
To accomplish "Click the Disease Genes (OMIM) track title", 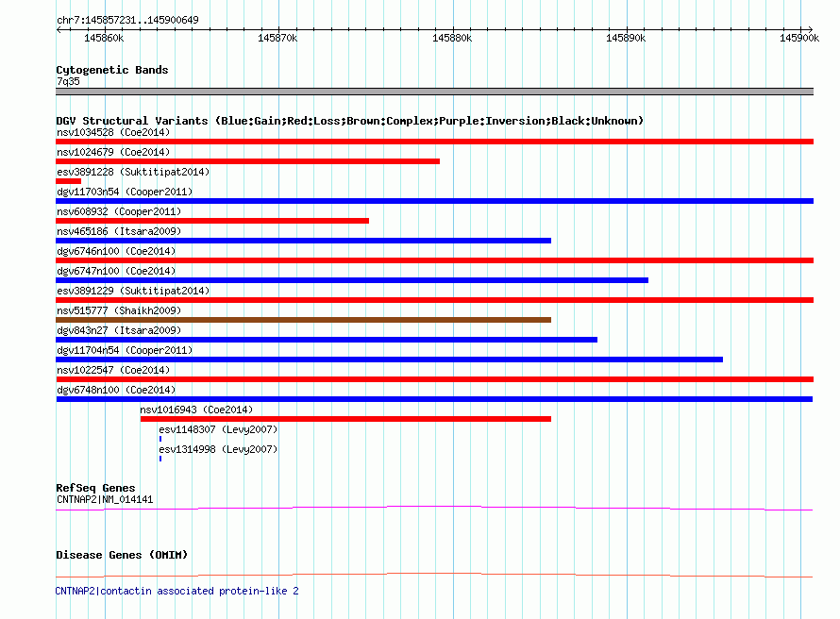I will pyautogui.click(x=122, y=555).
